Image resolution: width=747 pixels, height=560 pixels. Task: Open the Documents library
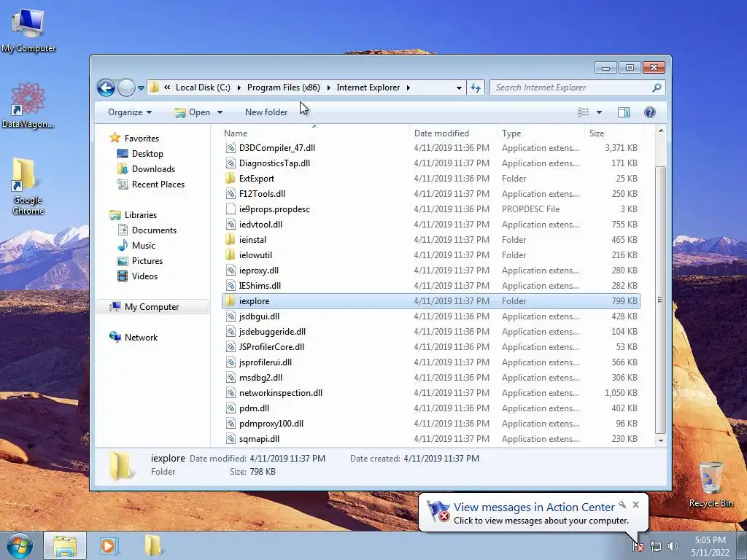[x=154, y=230]
